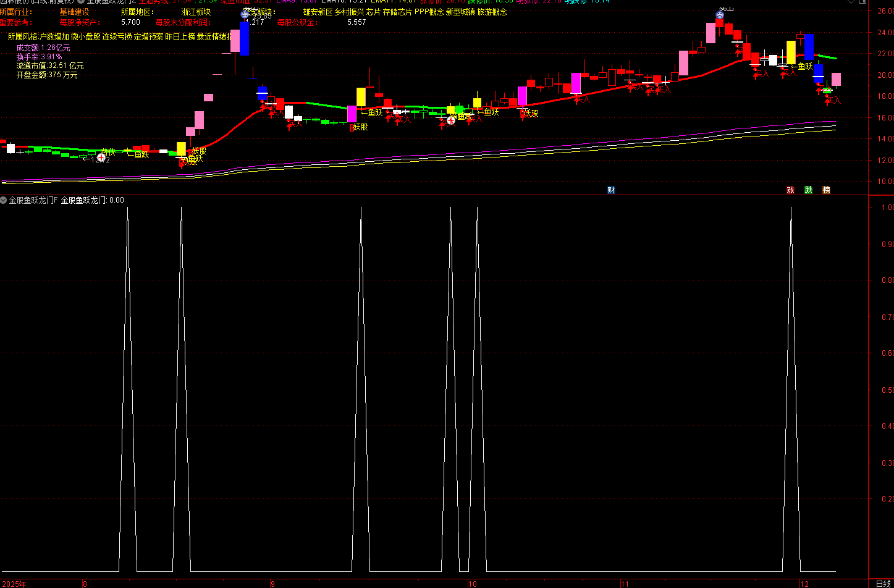
Task: Open the 雄安新区 concept tag
Action: pyautogui.click(x=318, y=12)
